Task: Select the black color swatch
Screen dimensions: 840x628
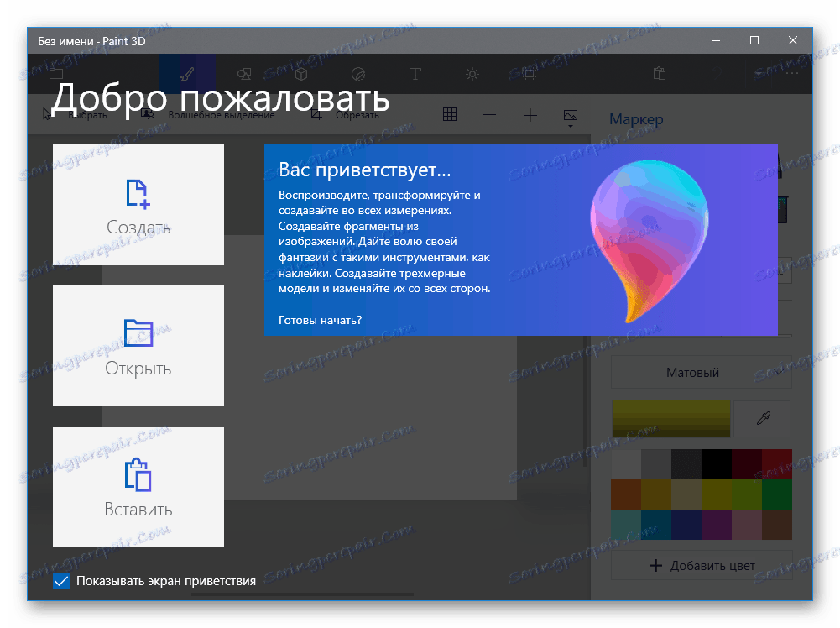Action: (717, 464)
